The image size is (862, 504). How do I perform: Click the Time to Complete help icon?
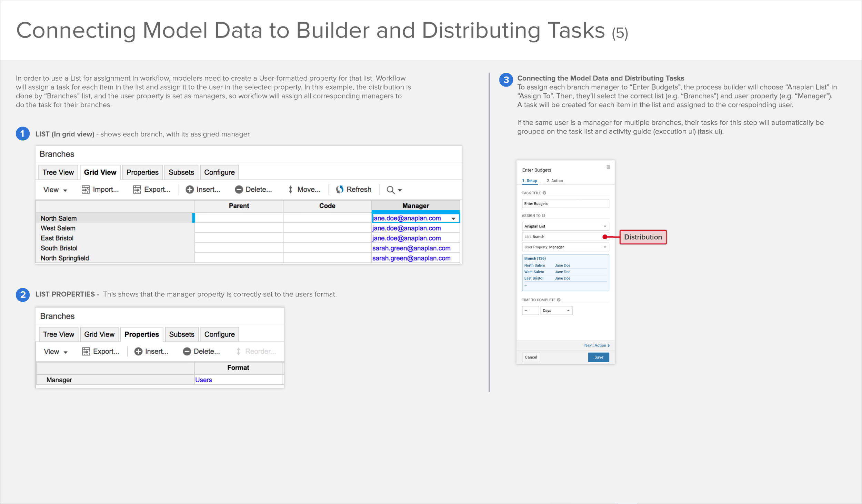(559, 300)
